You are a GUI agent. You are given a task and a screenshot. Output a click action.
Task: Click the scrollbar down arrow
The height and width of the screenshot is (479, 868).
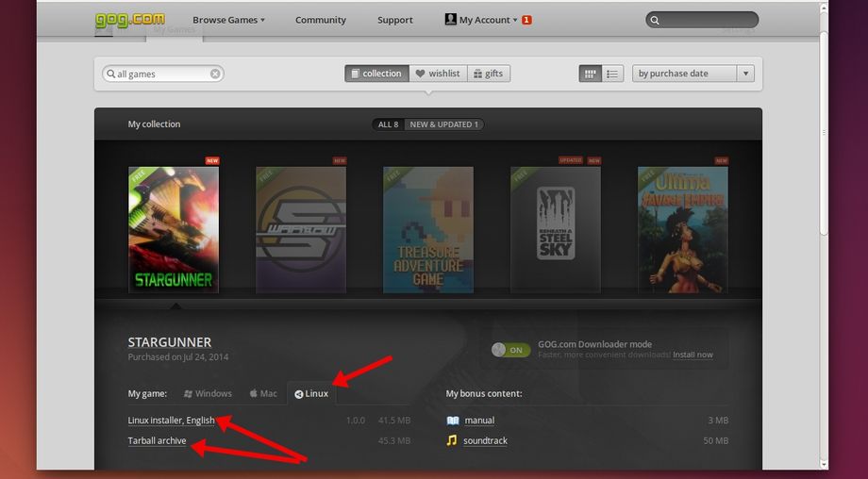point(824,465)
